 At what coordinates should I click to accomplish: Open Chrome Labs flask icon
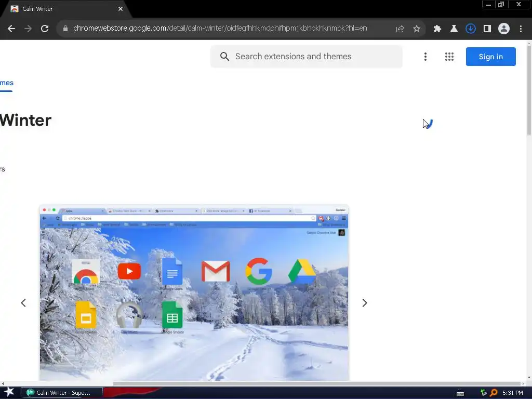tap(454, 29)
